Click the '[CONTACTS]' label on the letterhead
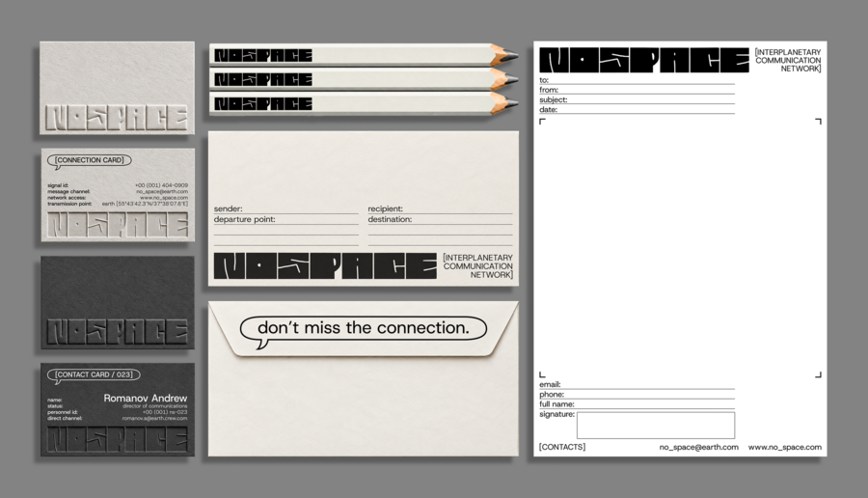868x498 pixels. 562,447
